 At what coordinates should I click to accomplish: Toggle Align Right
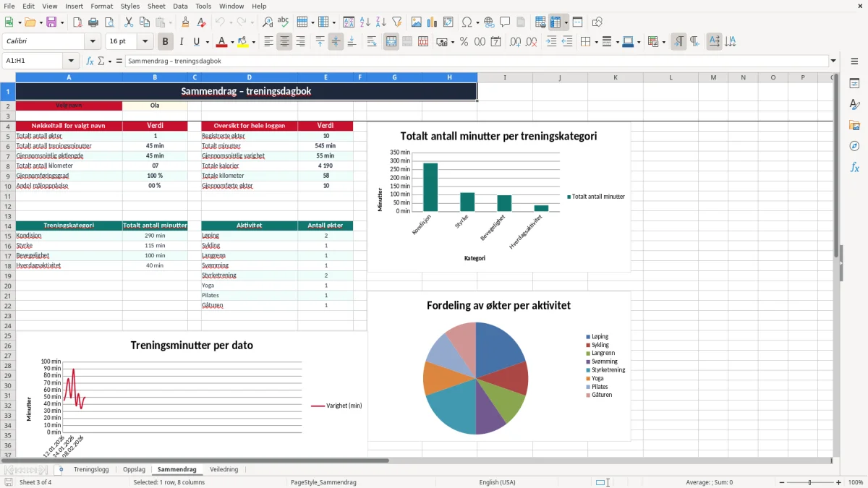(x=300, y=42)
